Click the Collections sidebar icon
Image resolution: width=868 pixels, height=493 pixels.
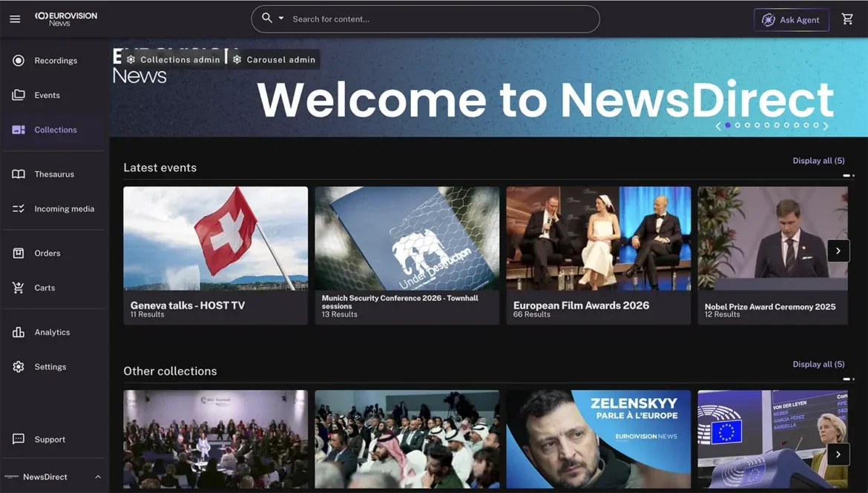[19, 130]
